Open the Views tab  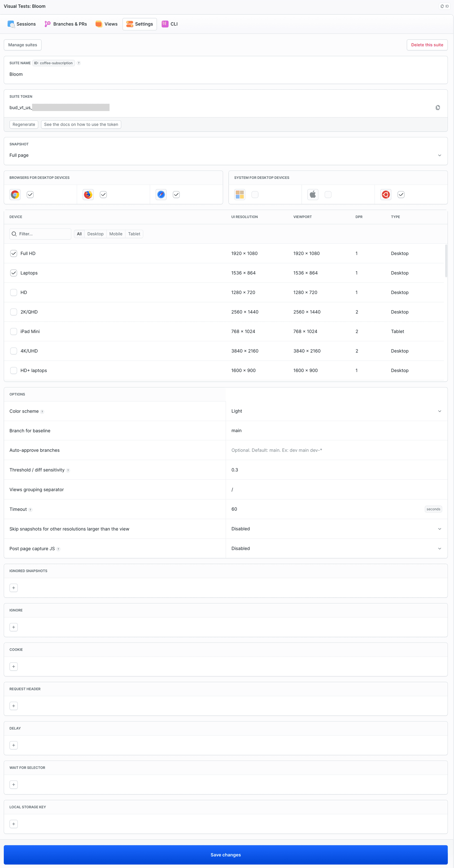[x=106, y=24]
